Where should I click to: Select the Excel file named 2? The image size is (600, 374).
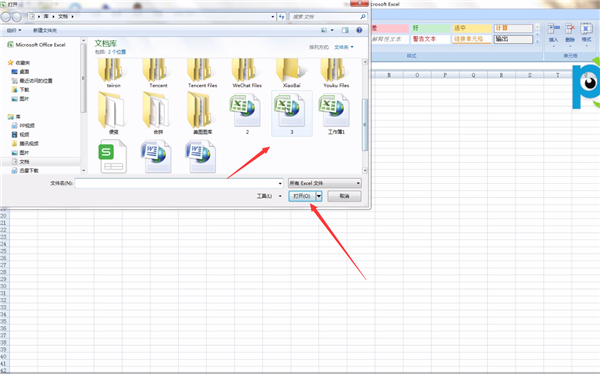coord(247,114)
